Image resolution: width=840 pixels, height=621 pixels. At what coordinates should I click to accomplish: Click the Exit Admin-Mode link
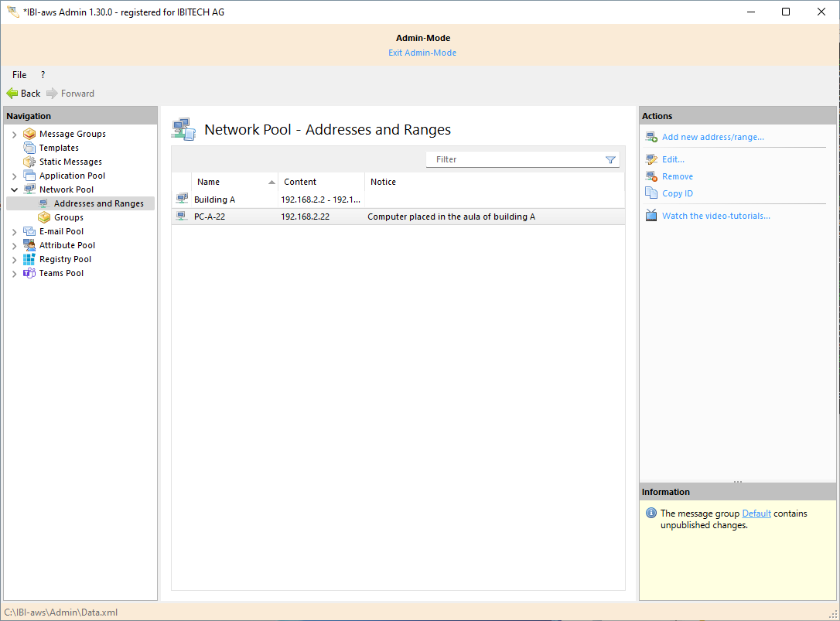422,53
